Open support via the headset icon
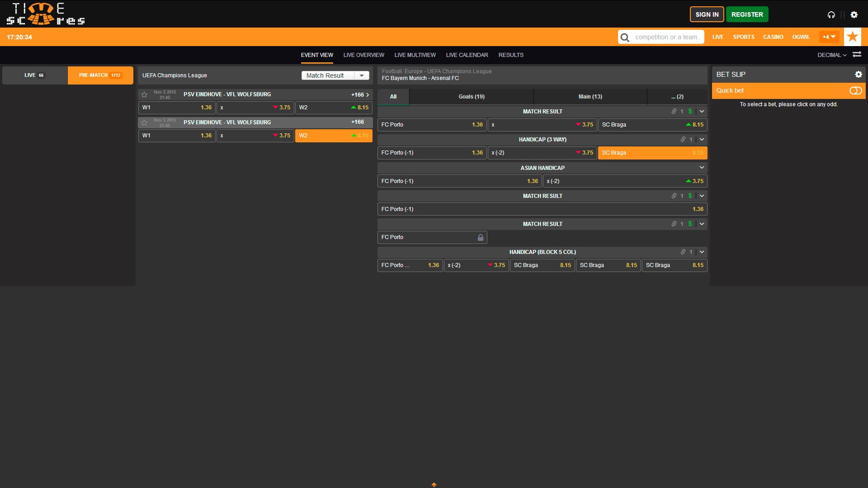This screenshot has height=488, width=868. (x=831, y=15)
